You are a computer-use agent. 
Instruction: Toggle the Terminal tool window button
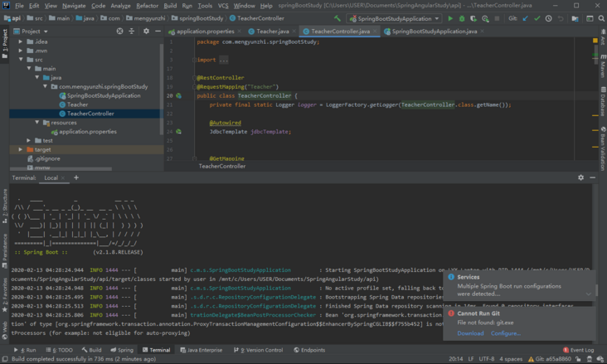pyautogui.click(x=155, y=351)
